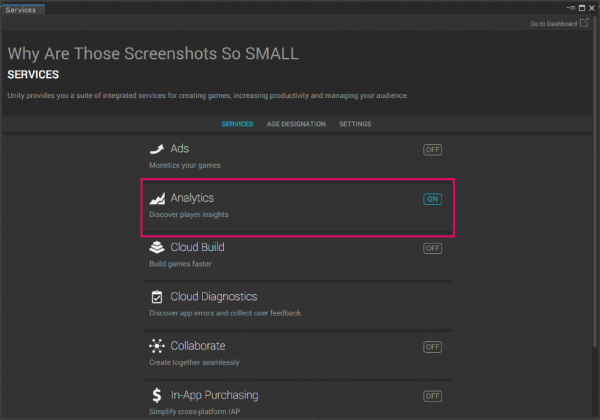Click the 'Discover player insights' text
The height and width of the screenshot is (420, 600).
click(189, 215)
